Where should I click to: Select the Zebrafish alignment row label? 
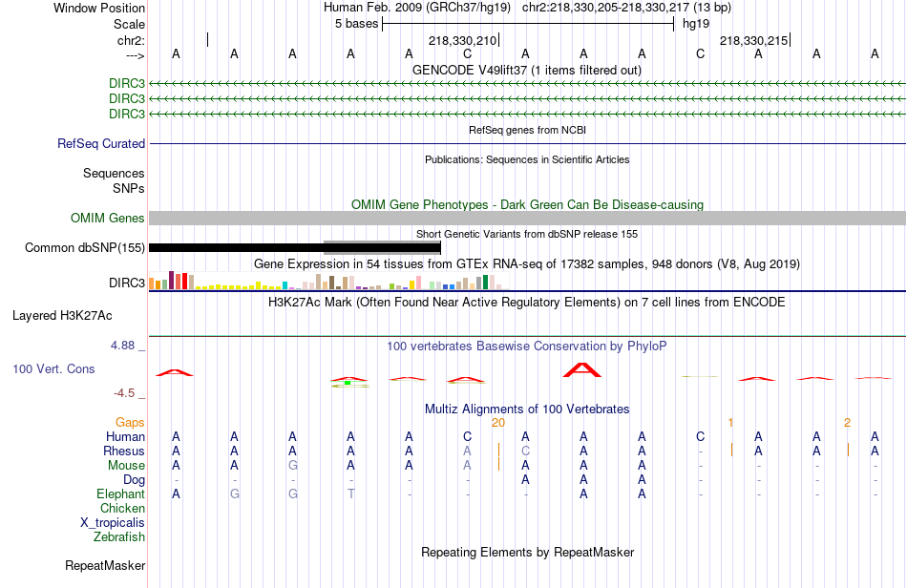(x=119, y=536)
